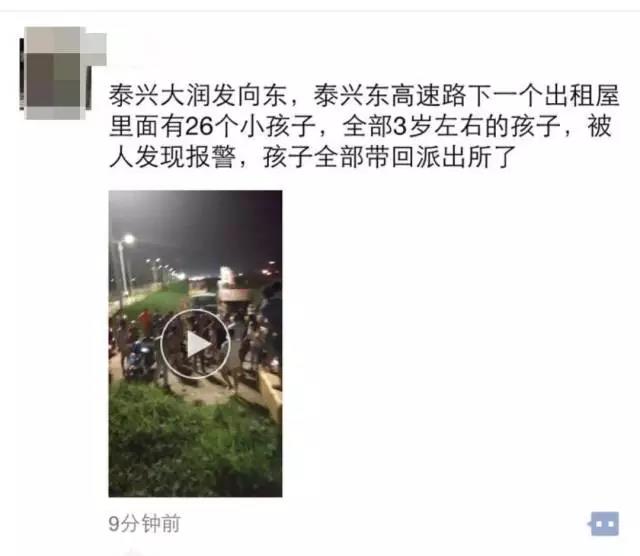Tap the first text line starting 泰兴大润发向东
Viewport: 640px width, 556px height.
(x=364, y=96)
